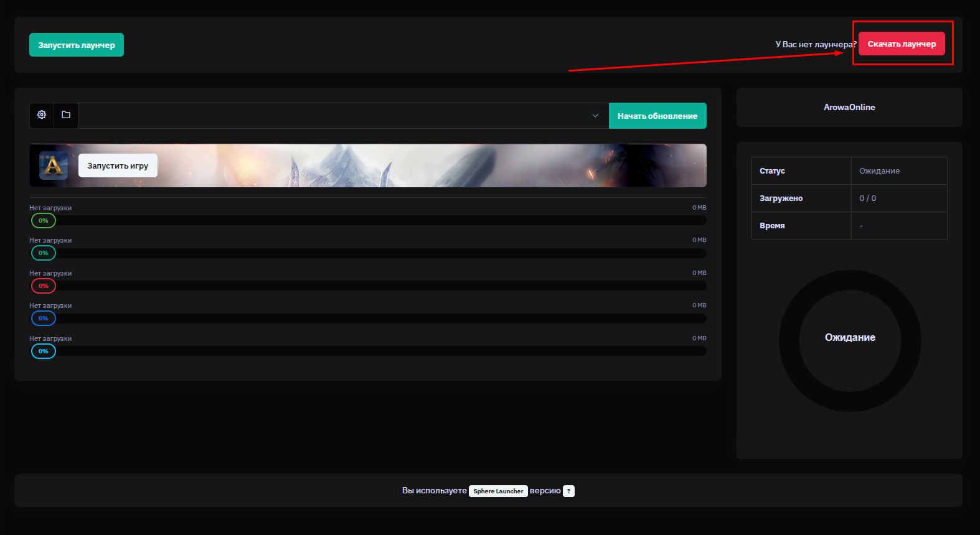Click the Время row label
980x535 pixels.
pyautogui.click(x=772, y=226)
